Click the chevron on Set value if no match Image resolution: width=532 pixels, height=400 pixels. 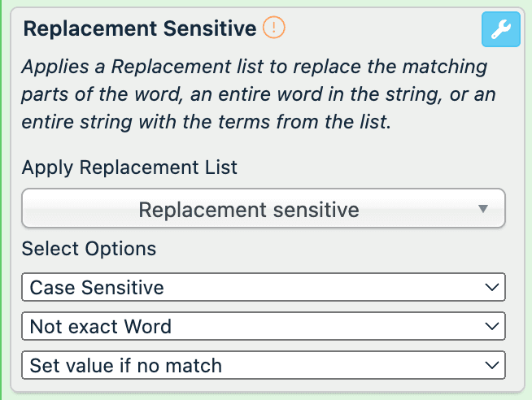click(490, 365)
